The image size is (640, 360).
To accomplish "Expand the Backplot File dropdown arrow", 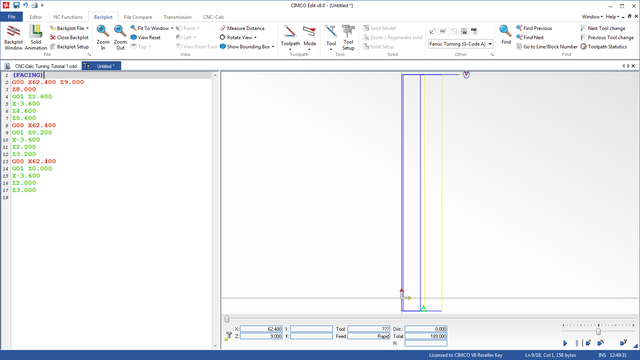I will click(x=87, y=28).
